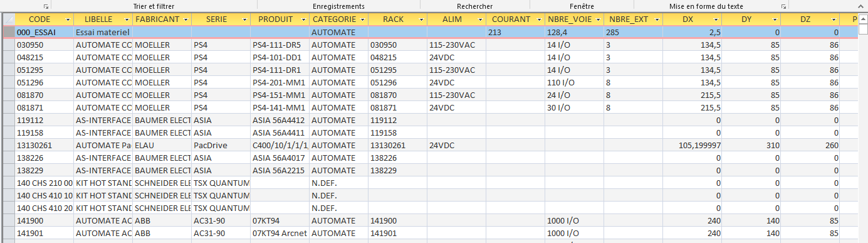Open the FABRICANT column filter dropdown arrow
This screenshot has width=868, height=243.
184,19
